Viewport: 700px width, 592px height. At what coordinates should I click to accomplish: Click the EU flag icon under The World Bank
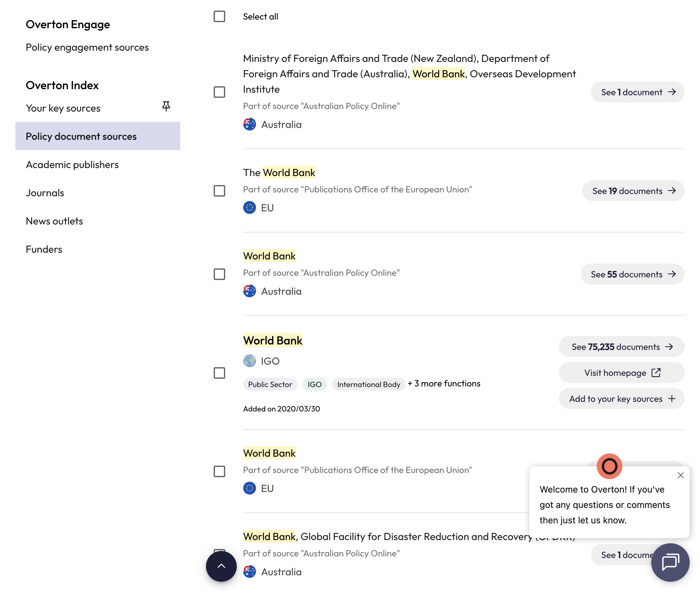pos(250,208)
